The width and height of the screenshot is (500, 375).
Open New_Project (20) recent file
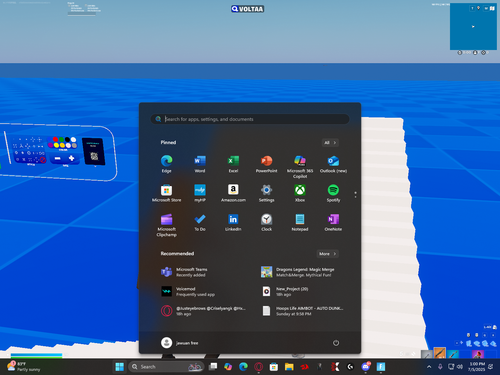285,291
